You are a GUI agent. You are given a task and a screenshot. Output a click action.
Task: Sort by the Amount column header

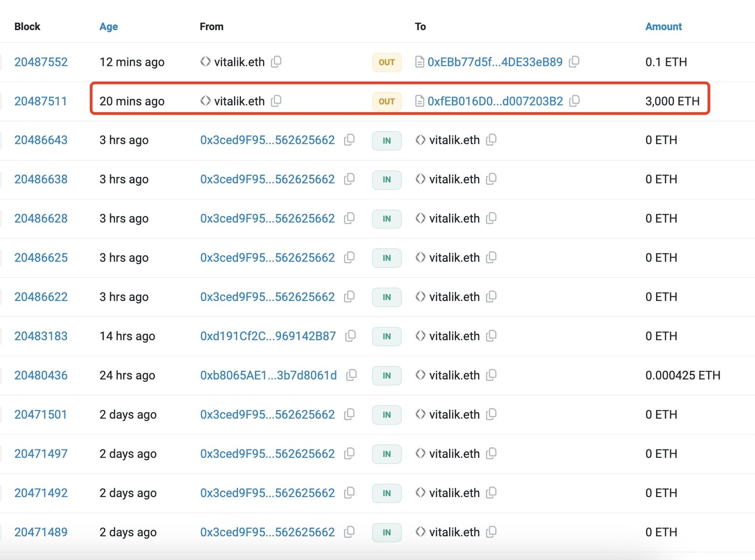pyautogui.click(x=663, y=27)
